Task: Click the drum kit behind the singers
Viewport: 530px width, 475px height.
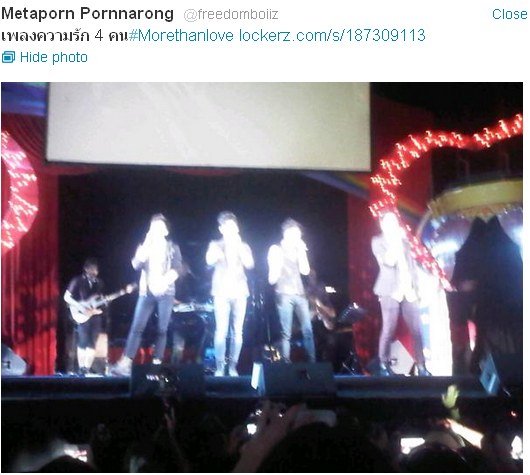Action: tap(194, 319)
